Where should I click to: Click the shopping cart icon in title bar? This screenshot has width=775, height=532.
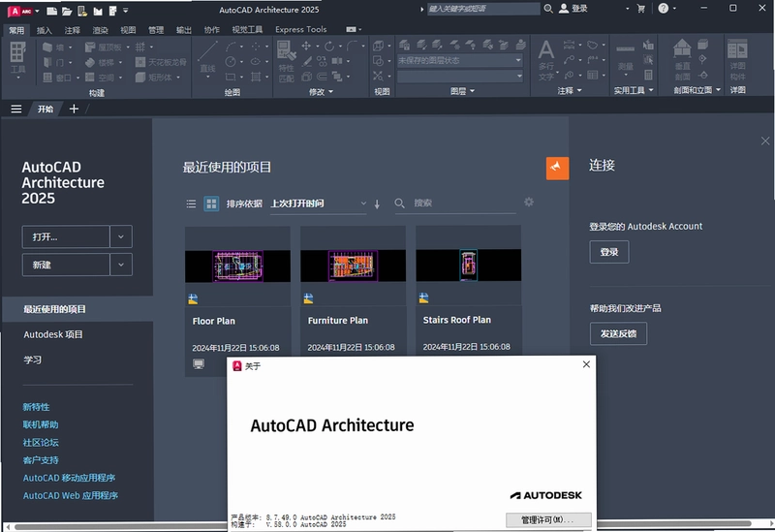[x=641, y=9]
